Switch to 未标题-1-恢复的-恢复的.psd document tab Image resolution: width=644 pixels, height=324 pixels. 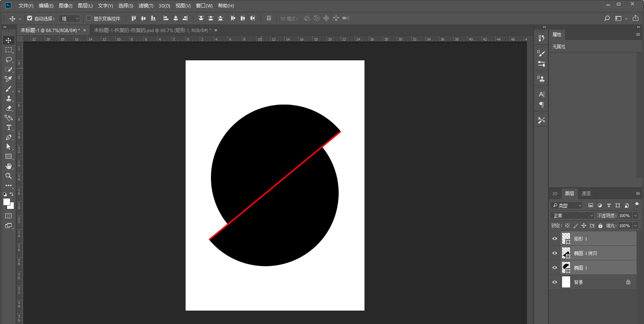pos(152,30)
